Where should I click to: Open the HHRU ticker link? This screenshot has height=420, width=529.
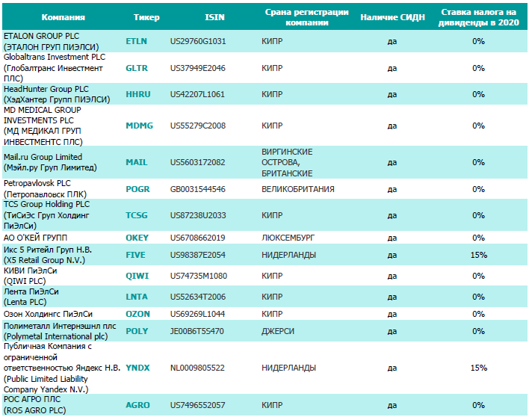point(138,94)
